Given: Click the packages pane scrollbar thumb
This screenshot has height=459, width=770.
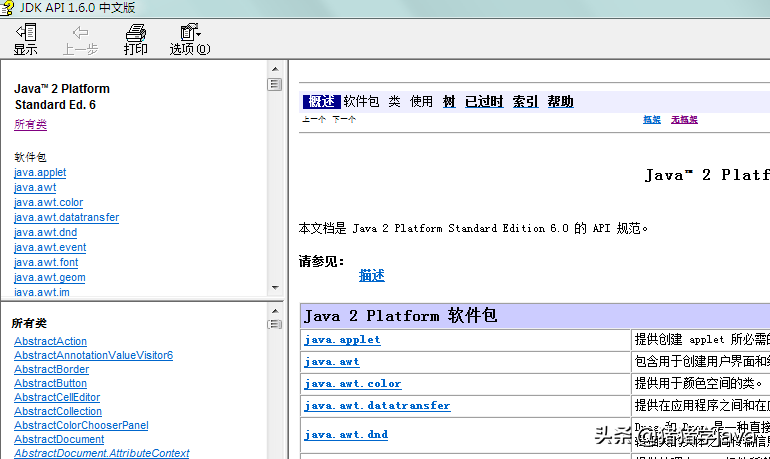Looking at the screenshot, I should (x=275, y=84).
